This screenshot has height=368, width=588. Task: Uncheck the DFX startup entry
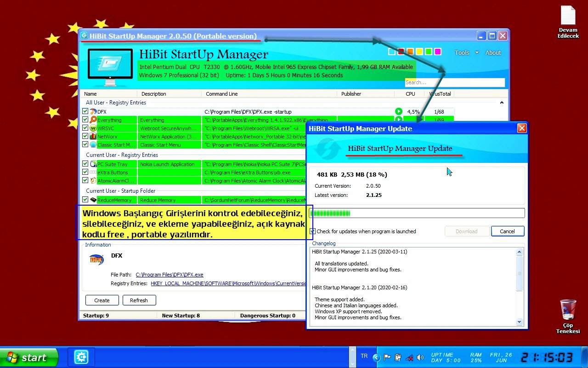pos(85,112)
